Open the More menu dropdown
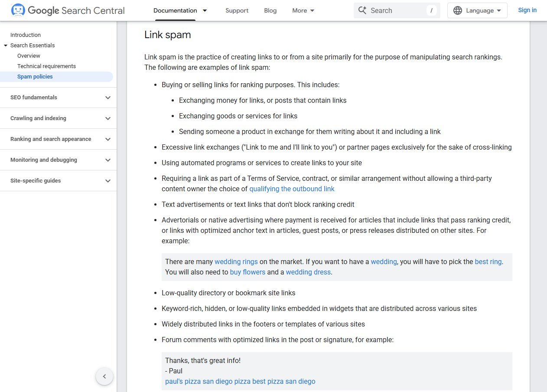 pyautogui.click(x=303, y=10)
